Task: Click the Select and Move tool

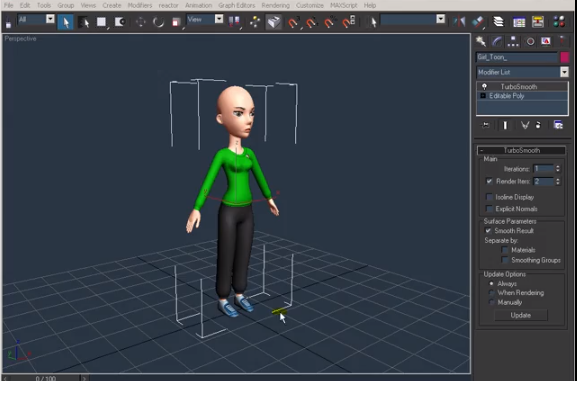Action: pos(141,22)
